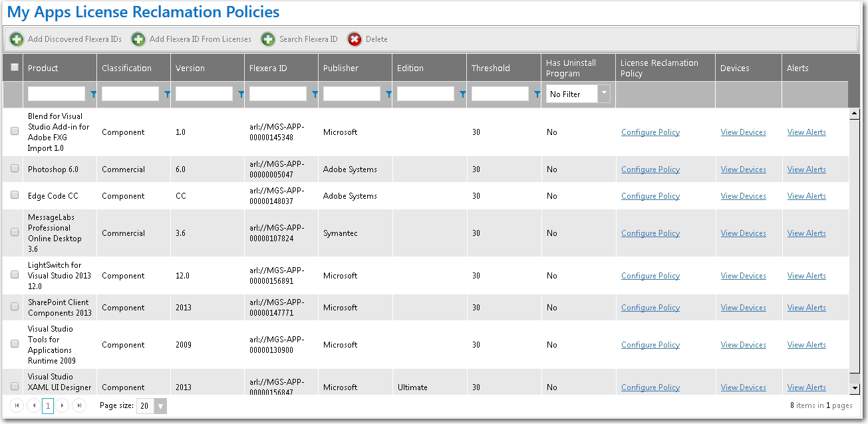Open View Alerts for LightSwitch row
The height and width of the screenshot is (424, 868).
tap(807, 276)
